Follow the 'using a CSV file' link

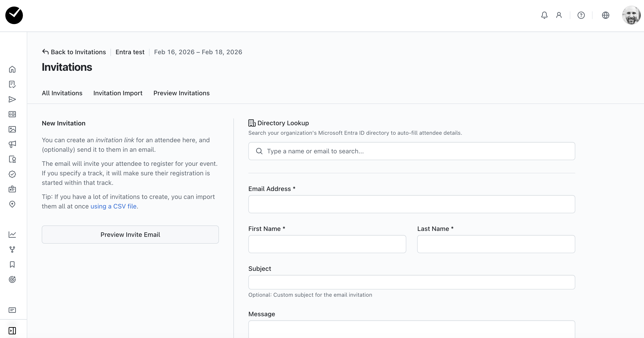(113, 206)
